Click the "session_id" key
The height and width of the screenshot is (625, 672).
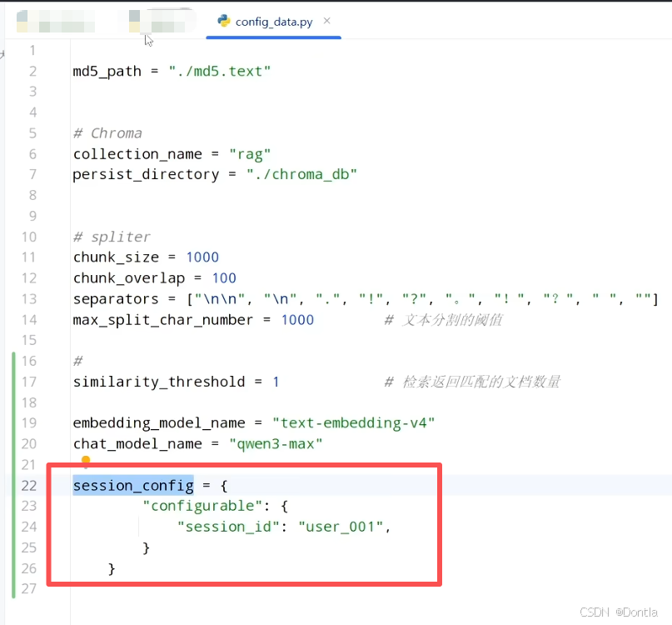tap(228, 527)
